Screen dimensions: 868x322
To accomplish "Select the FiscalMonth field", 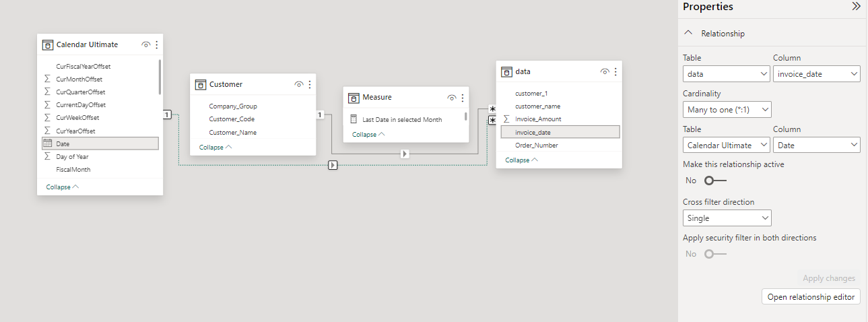I will pyautogui.click(x=73, y=170).
